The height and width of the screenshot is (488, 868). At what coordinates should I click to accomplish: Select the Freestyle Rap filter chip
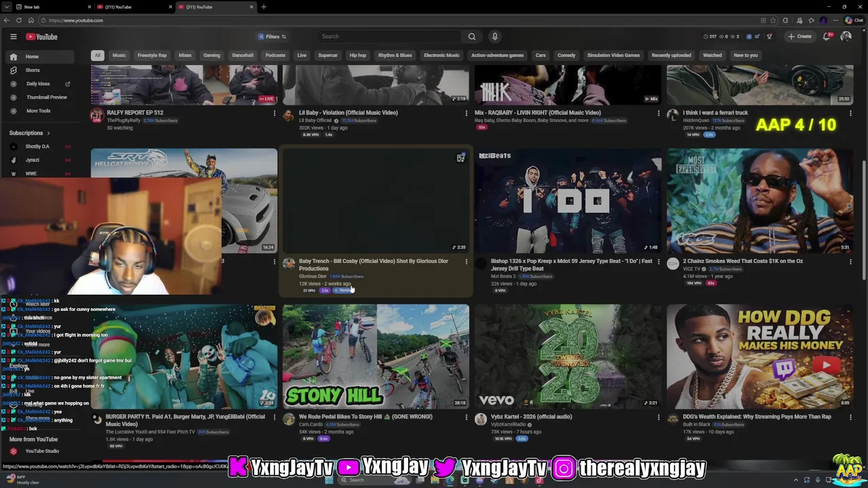[x=152, y=56]
